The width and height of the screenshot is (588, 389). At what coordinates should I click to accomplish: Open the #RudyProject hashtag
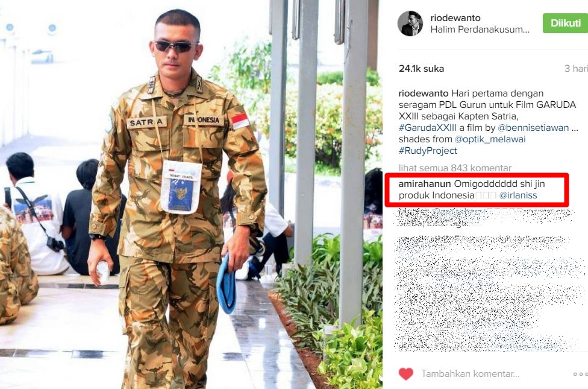[x=428, y=151]
